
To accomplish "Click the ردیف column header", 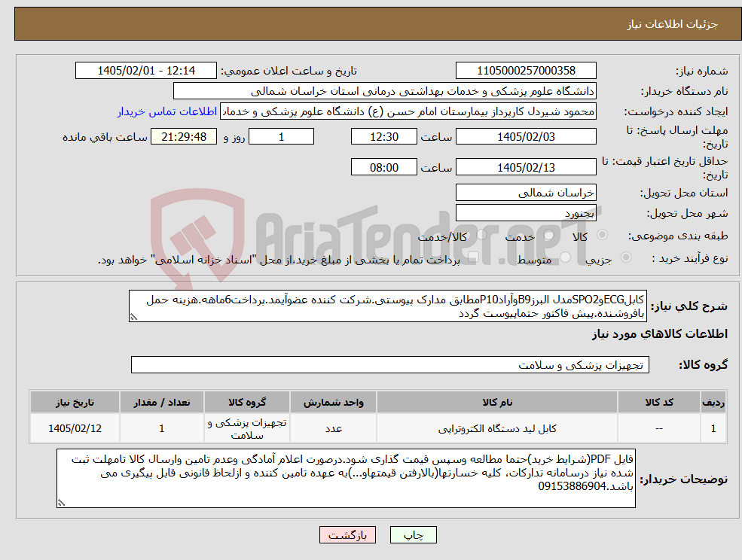I will point(713,403).
